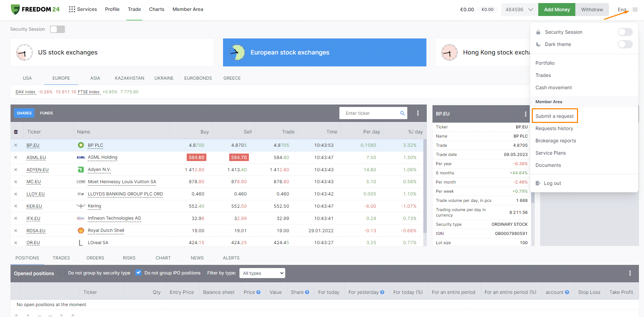The image size is (644, 317).
Task: Remove IFX.EU row with its X icon
Action: point(16,219)
